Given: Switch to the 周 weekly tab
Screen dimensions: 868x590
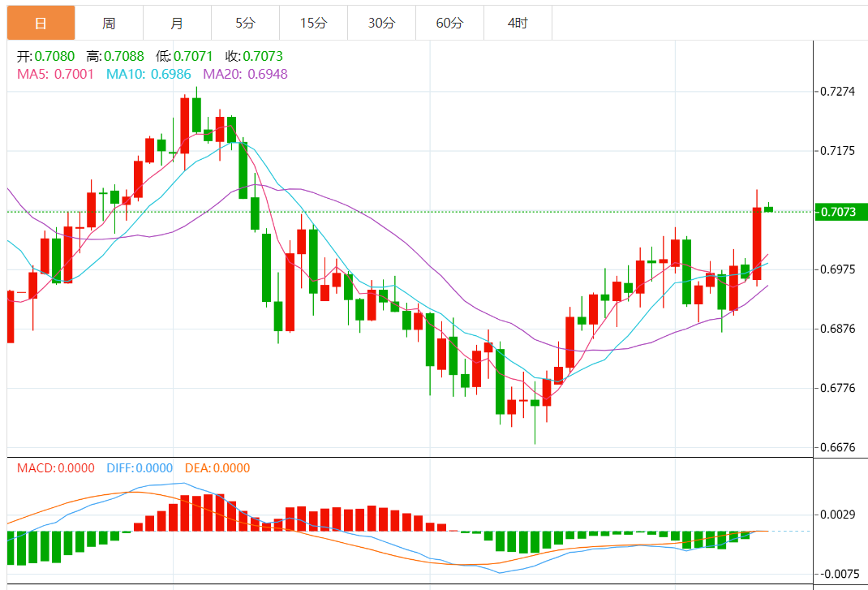Looking at the screenshot, I should [x=109, y=23].
